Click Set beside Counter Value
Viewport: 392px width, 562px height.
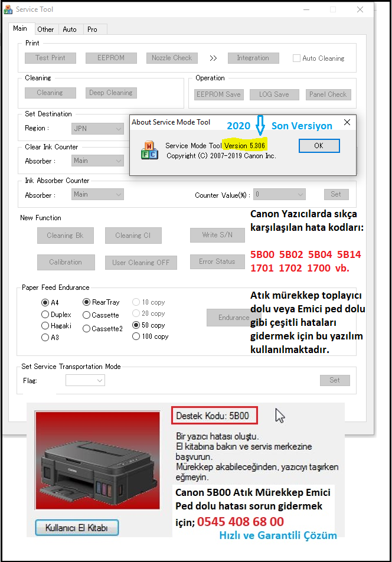click(336, 194)
